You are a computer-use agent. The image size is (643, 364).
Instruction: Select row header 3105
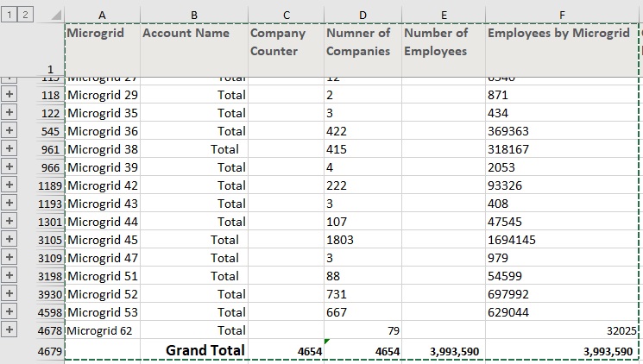(50, 240)
